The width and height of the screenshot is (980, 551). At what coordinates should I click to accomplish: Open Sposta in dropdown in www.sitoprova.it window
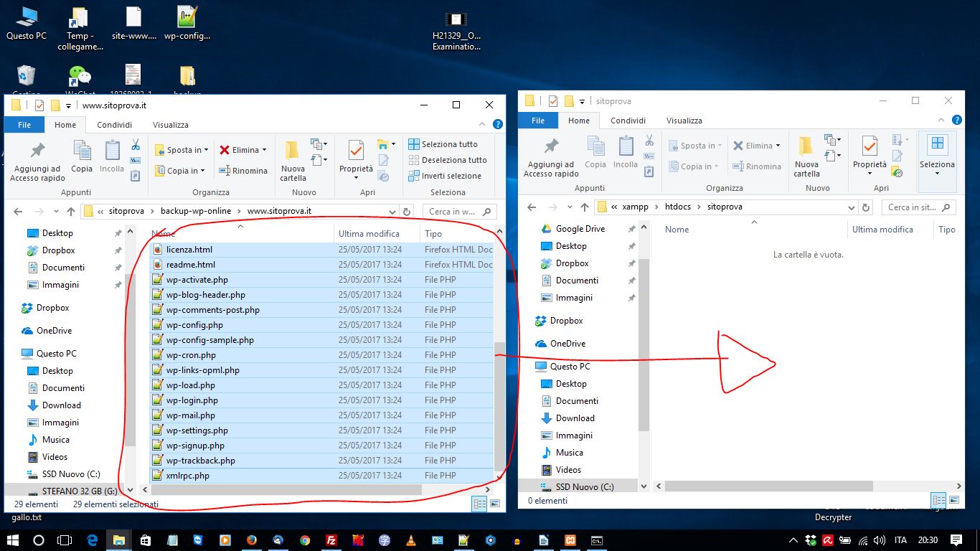(182, 150)
